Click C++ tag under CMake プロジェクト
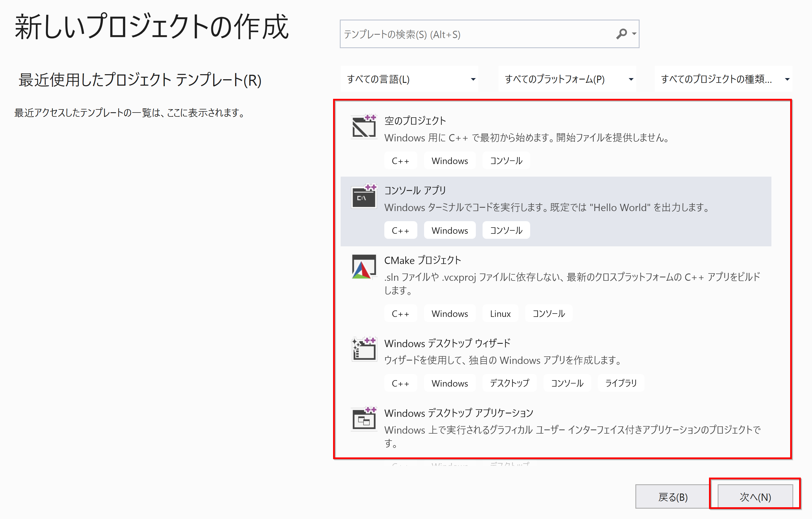Screen dimensions: 812x519 (x=401, y=313)
